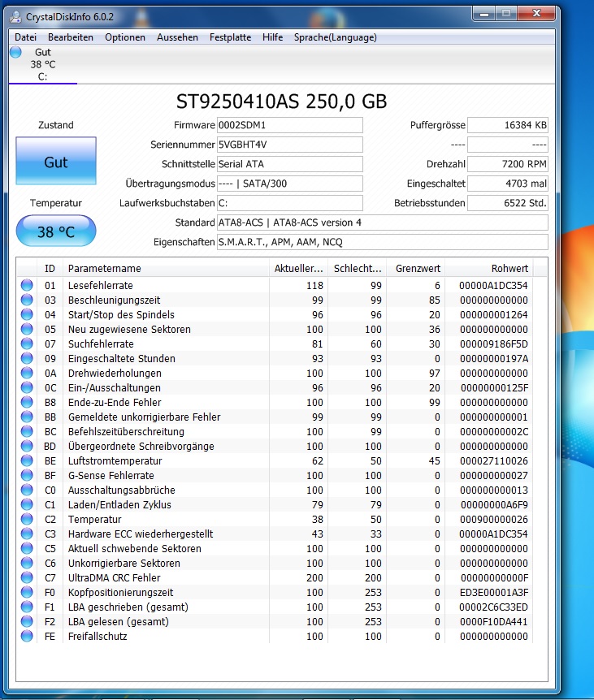Screen dimensions: 594x700
Task: Click status orb for Gemeldete unkorrigierbare Fehler
Action: tap(27, 417)
